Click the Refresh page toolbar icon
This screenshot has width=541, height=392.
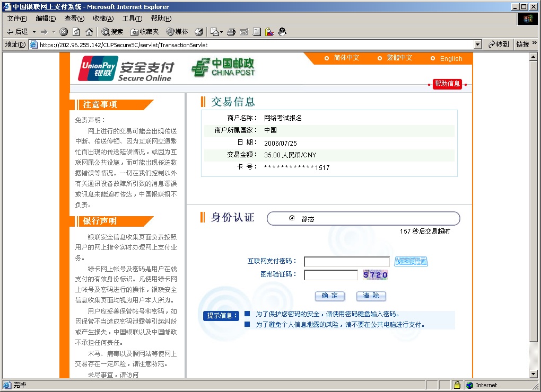(x=76, y=32)
